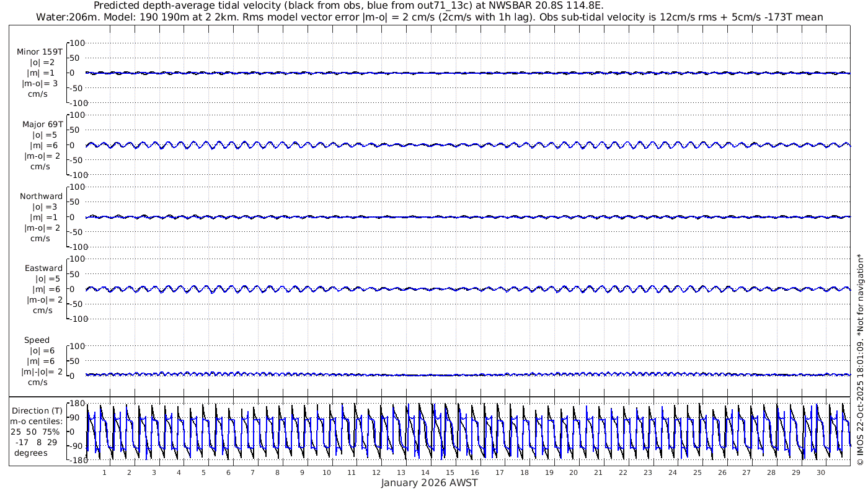
Task: Click the '25 50 75%' centile header
Action: click(35, 432)
